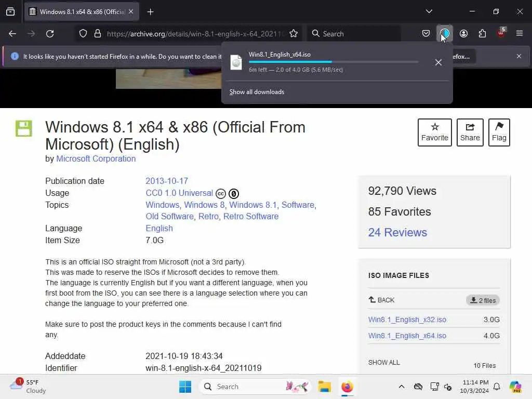Screen dimensions: 532x399
Task: Cancel the Win8.1_English_x64.iso download
Action: pos(438,62)
